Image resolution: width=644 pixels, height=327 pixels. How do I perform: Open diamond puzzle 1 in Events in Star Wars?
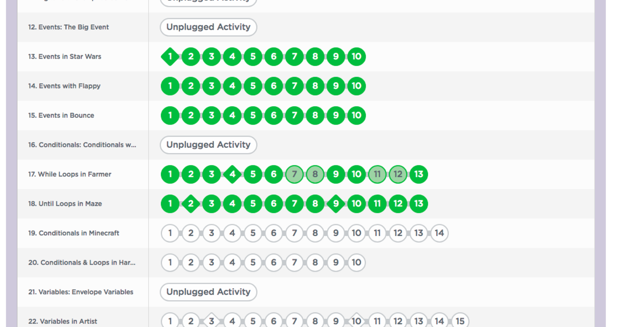[170, 57]
